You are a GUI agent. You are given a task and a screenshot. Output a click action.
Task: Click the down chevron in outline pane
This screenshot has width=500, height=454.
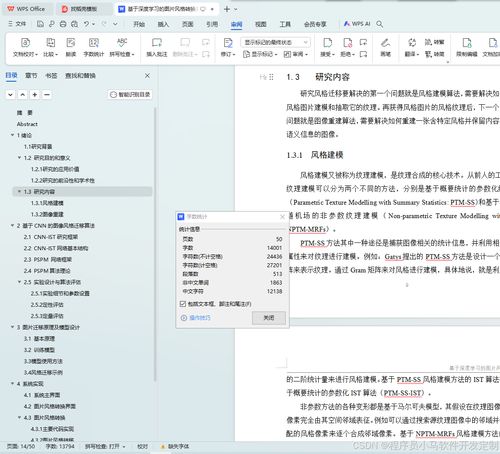click(x=11, y=95)
